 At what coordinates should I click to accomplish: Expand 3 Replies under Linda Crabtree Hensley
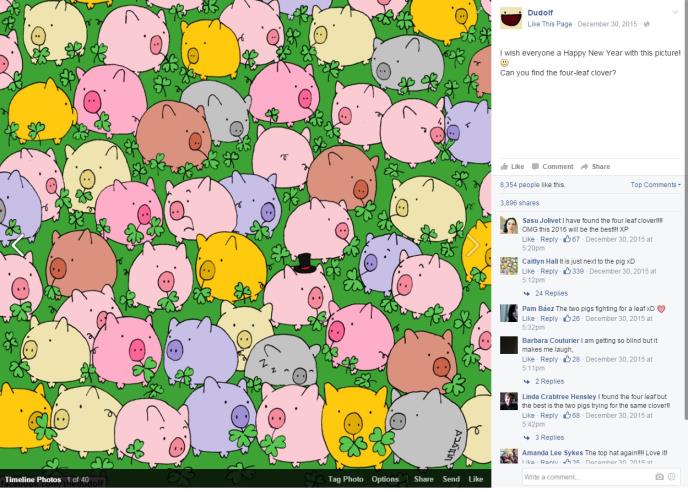coord(549,437)
